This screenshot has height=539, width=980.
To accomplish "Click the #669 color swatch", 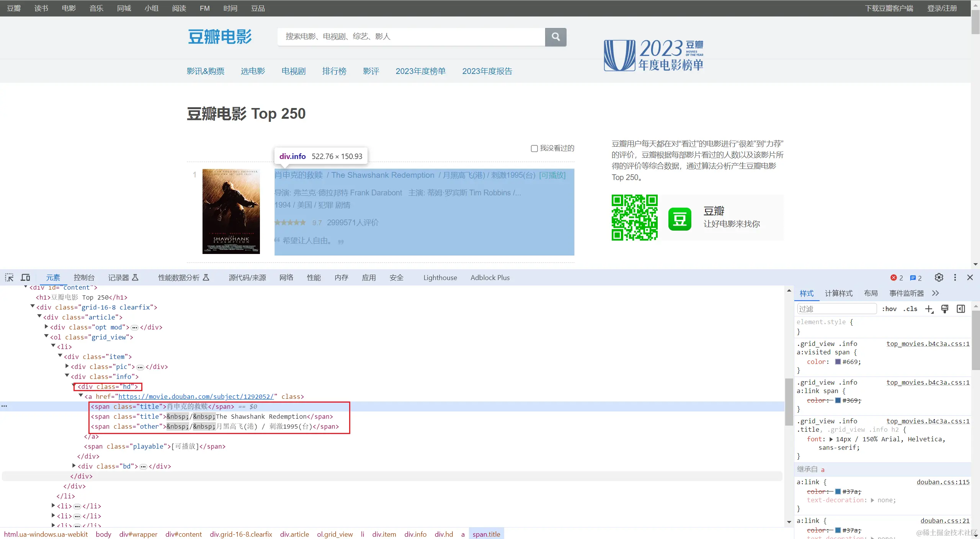I will pyautogui.click(x=838, y=362).
